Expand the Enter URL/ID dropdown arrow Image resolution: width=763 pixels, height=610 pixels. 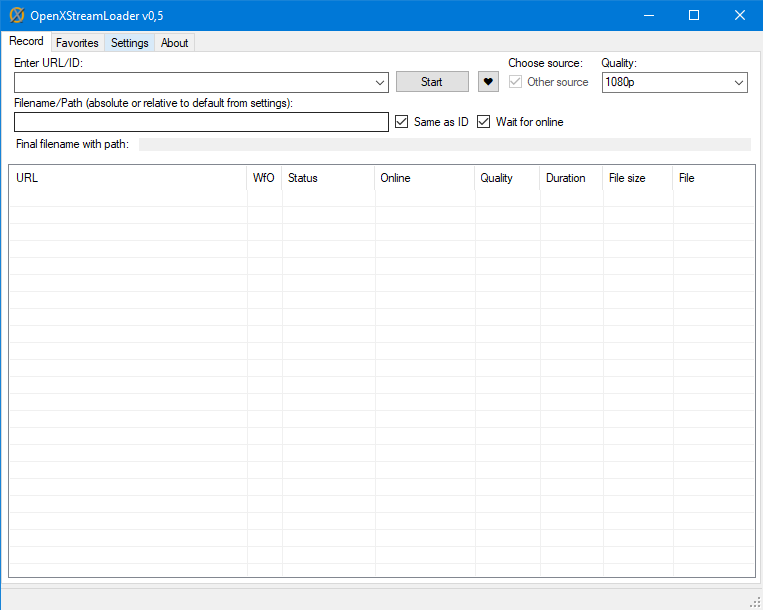click(380, 83)
